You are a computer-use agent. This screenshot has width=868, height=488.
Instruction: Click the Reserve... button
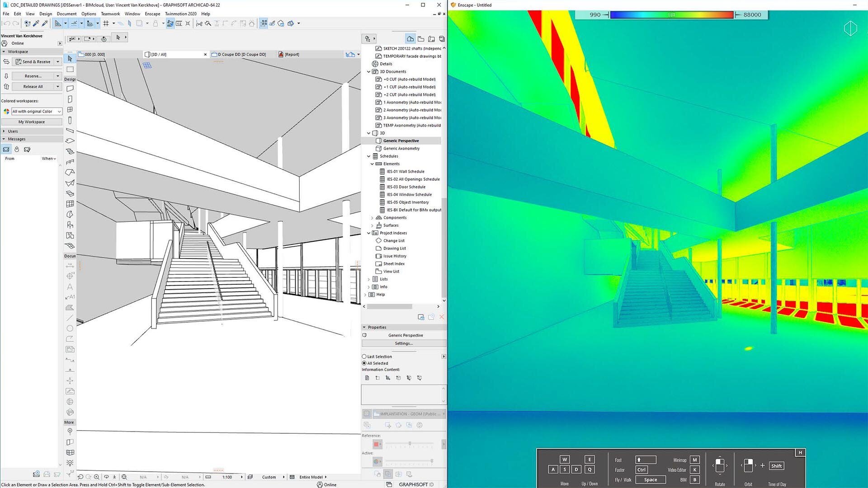pyautogui.click(x=33, y=76)
